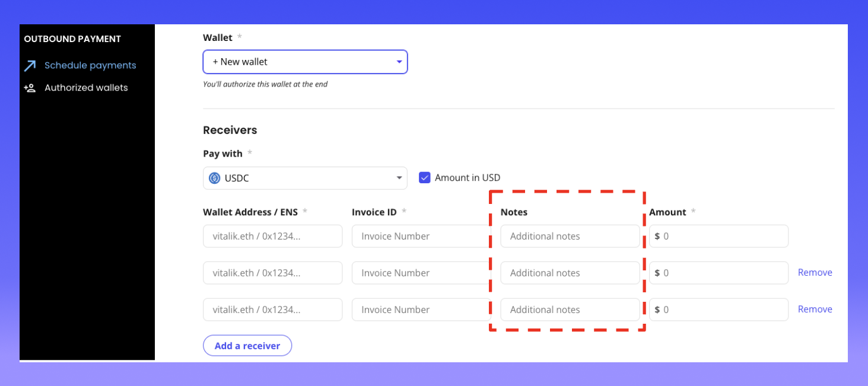Focus second row Wallet Address field

tap(272, 273)
